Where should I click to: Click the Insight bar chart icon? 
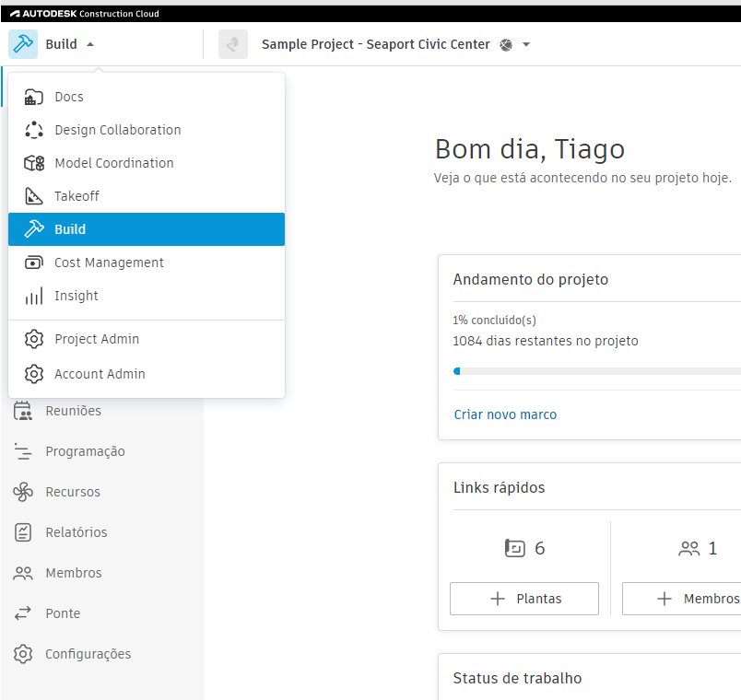[34, 296]
